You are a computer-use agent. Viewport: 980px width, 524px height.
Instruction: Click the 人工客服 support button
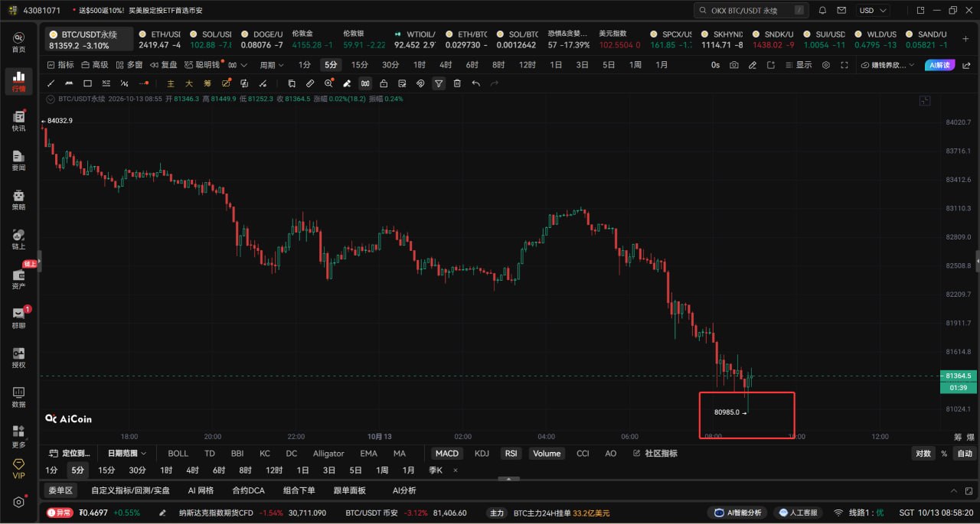coord(797,513)
